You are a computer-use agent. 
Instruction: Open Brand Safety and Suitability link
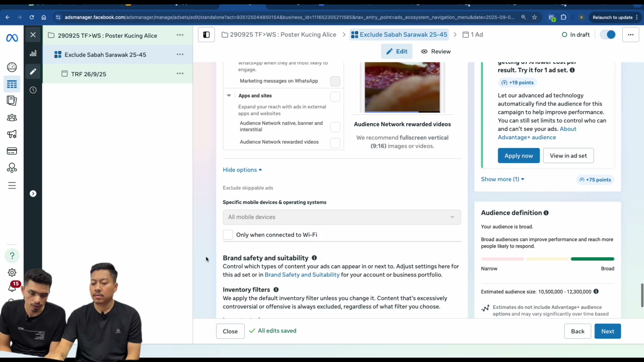(x=302, y=275)
